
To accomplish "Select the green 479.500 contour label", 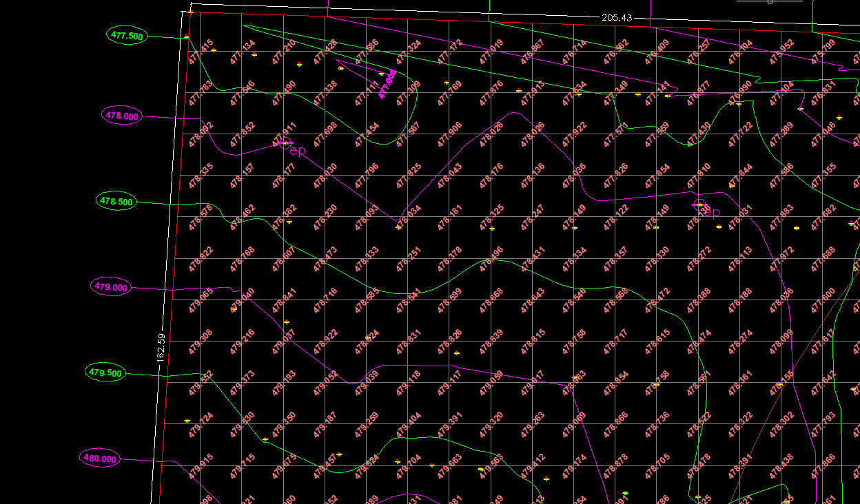I will pos(105,373).
